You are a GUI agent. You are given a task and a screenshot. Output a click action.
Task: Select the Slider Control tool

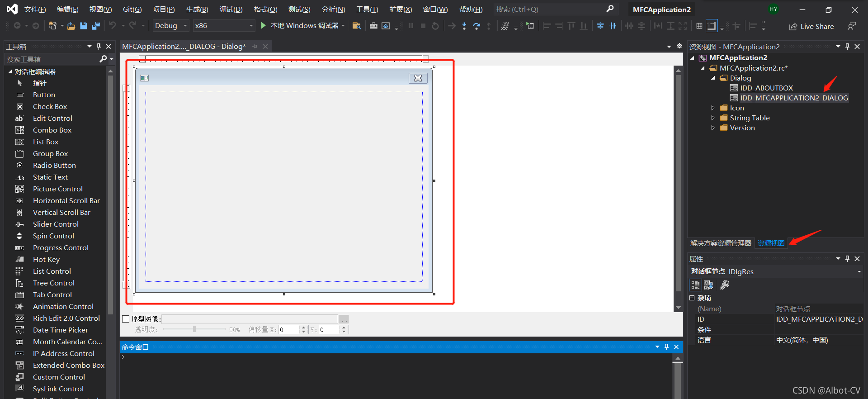coord(56,224)
